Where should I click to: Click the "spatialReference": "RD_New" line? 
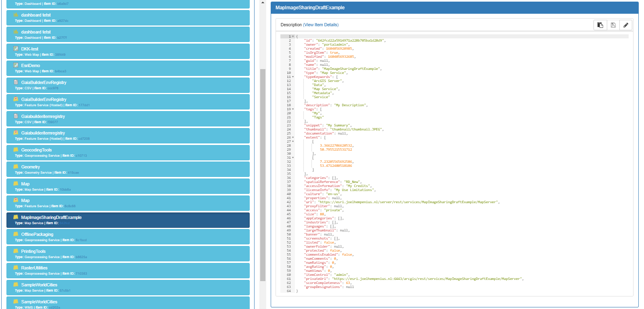pos(333,182)
